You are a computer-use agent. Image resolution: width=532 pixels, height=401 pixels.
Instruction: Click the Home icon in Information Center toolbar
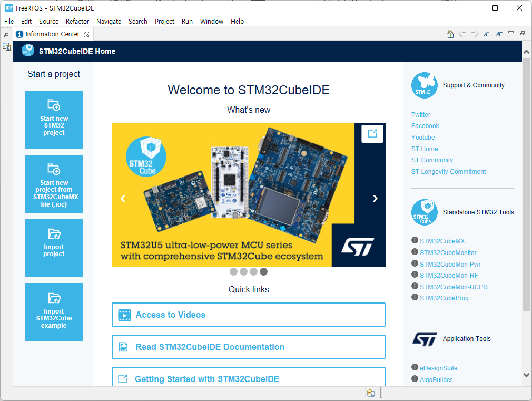pyautogui.click(x=450, y=34)
